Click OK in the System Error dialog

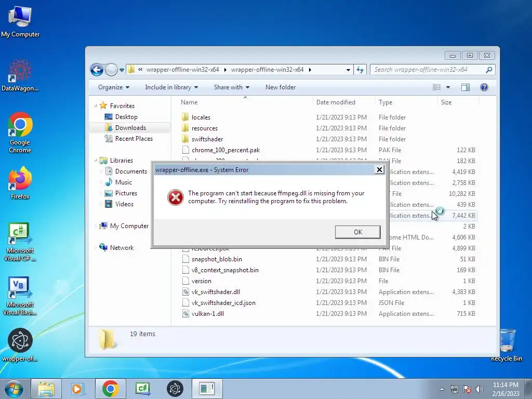coord(357,232)
